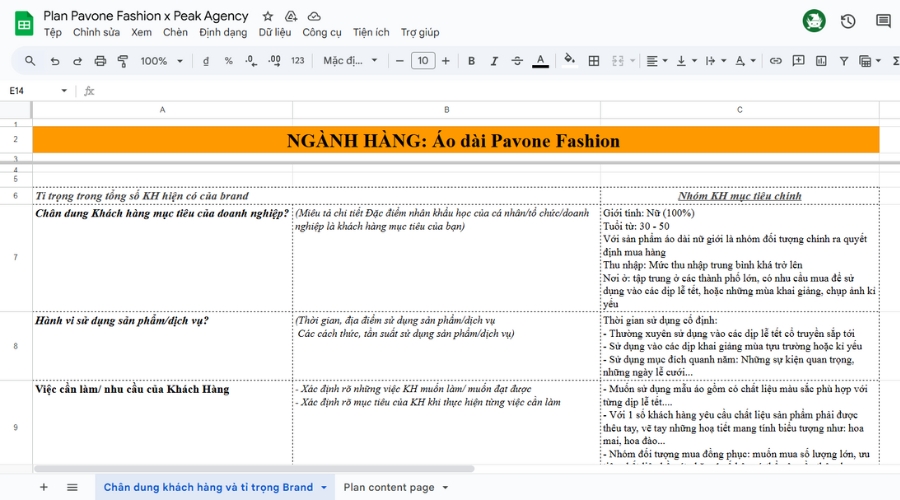The width and height of the screenshot is (900, 500).
Task: Switch to Plan content page sheet tab
Action: click(x=389, y=487)
